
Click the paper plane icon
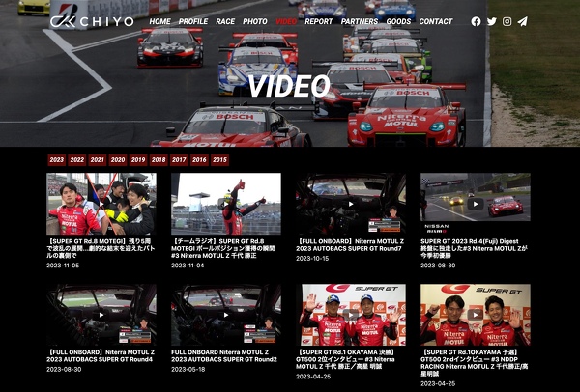click(522, 21)
